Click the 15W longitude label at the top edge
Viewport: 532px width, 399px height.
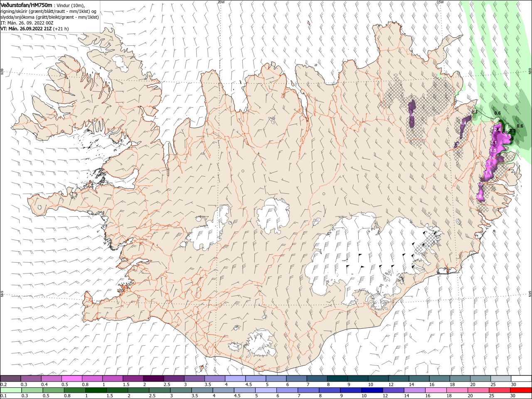tap(440, 2)
